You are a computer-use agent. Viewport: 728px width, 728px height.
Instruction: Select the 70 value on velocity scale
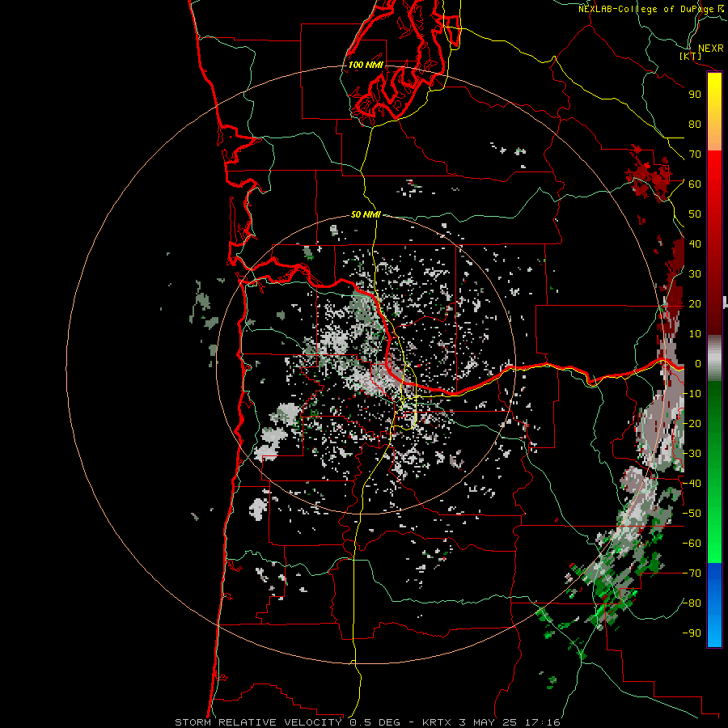click(x=695, y=154)
